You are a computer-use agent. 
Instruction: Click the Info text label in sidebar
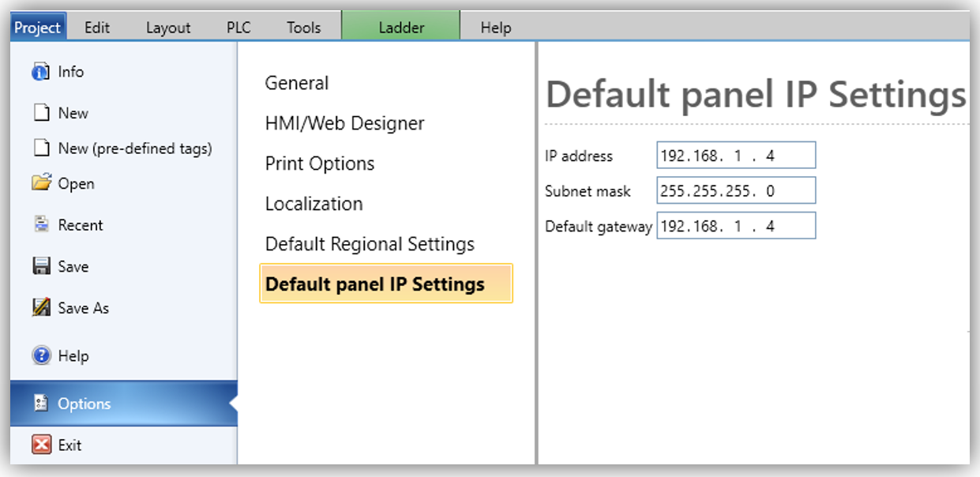[x=71, y=72]
